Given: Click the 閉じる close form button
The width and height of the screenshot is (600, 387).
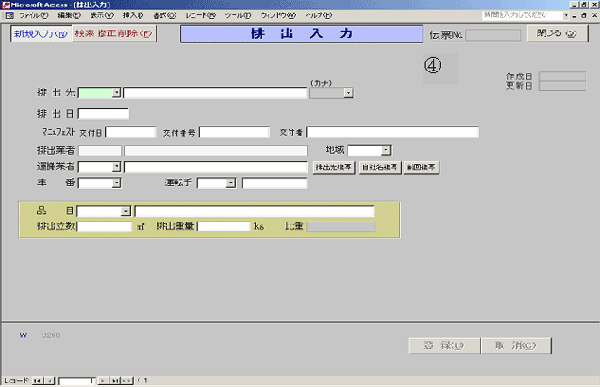Looking at the screenshot, I should click(x=557, y=33).
